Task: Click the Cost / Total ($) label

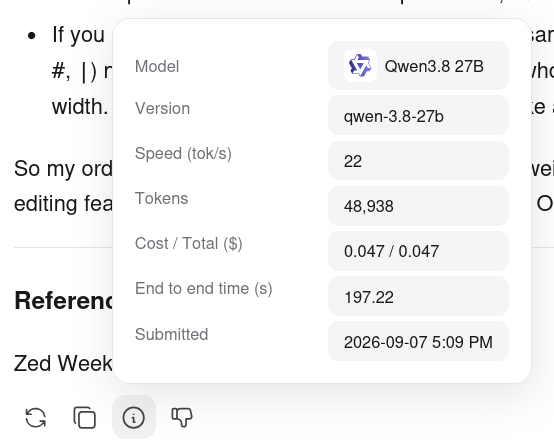Action: [x=188, y=243]
